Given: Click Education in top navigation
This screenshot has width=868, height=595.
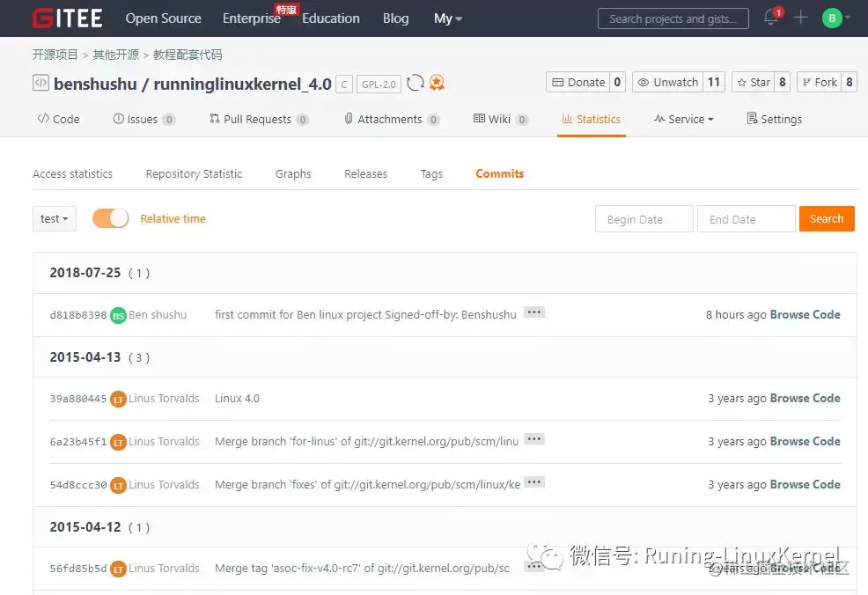Looking at the screenshot, I should (331, 18).
